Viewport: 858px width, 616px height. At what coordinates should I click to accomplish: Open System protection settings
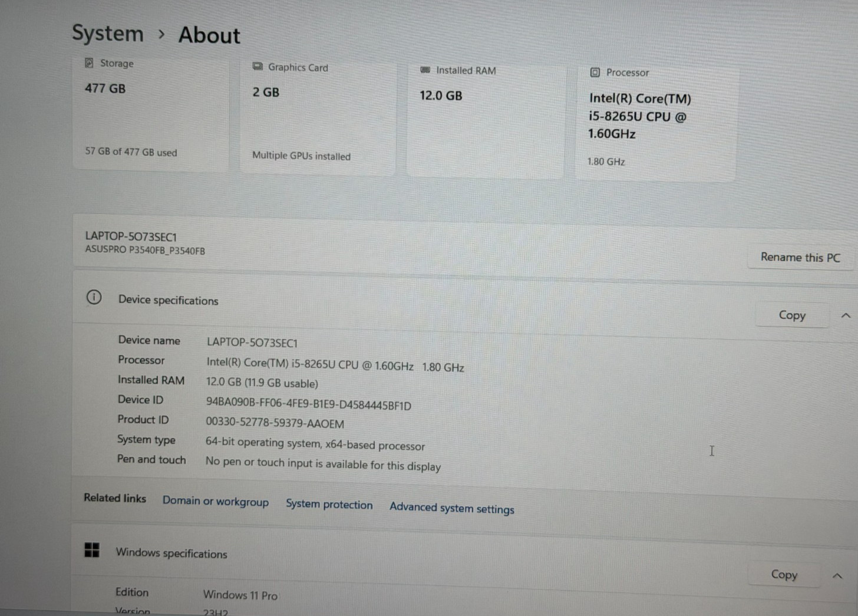[329, 505]
